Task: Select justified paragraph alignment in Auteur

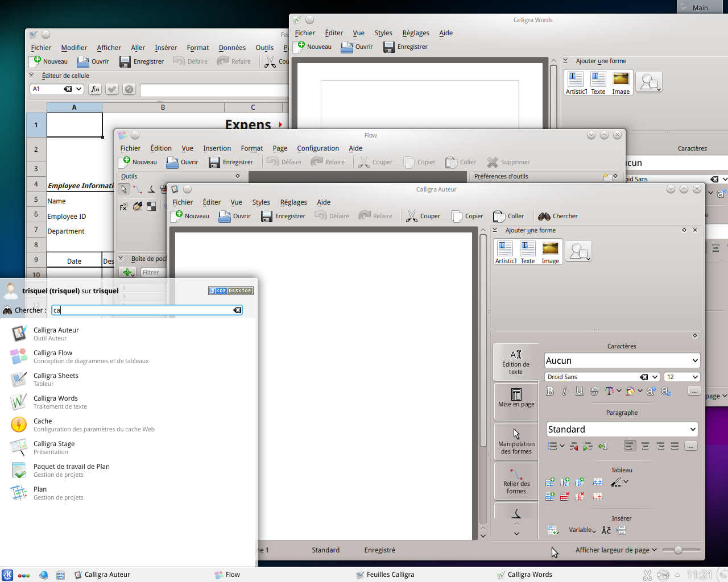Action: 675,446
